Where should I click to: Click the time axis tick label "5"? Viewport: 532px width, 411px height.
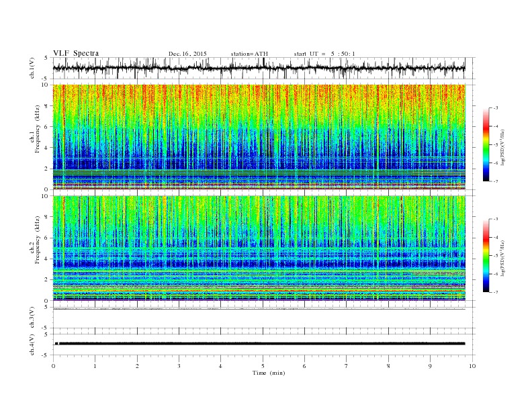pos(263,366)
